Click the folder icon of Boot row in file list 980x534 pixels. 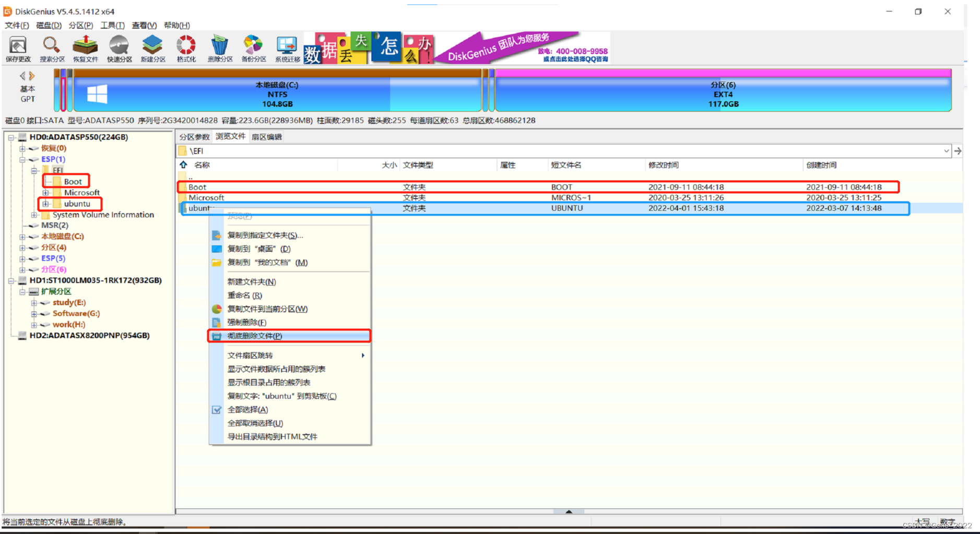click(x=182, y=187)
